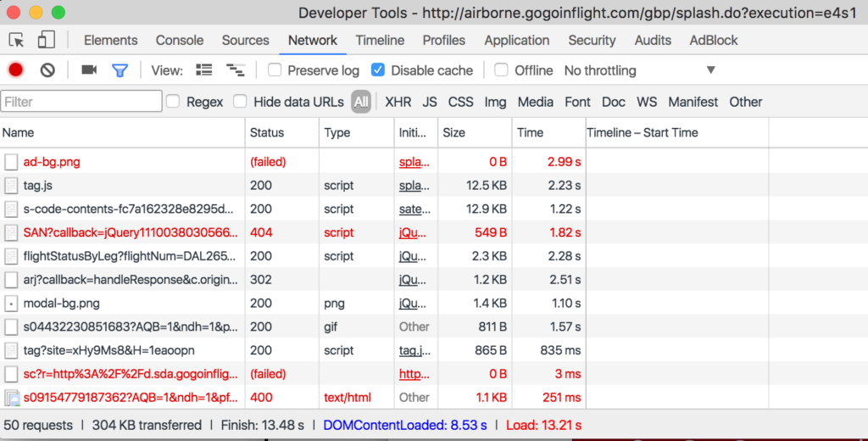Viewport: 868px width, 441px height.
Task: Select the Network tab
Action: point(313,41)
